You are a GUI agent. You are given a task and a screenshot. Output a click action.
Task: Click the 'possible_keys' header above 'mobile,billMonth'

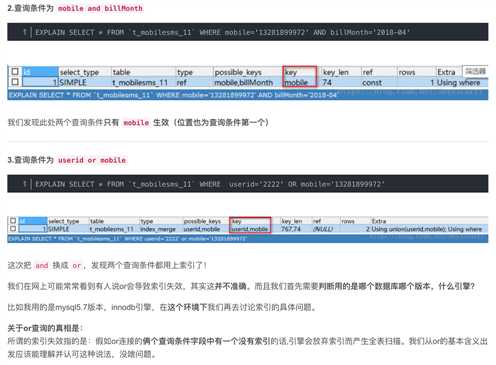click(238, 72)
